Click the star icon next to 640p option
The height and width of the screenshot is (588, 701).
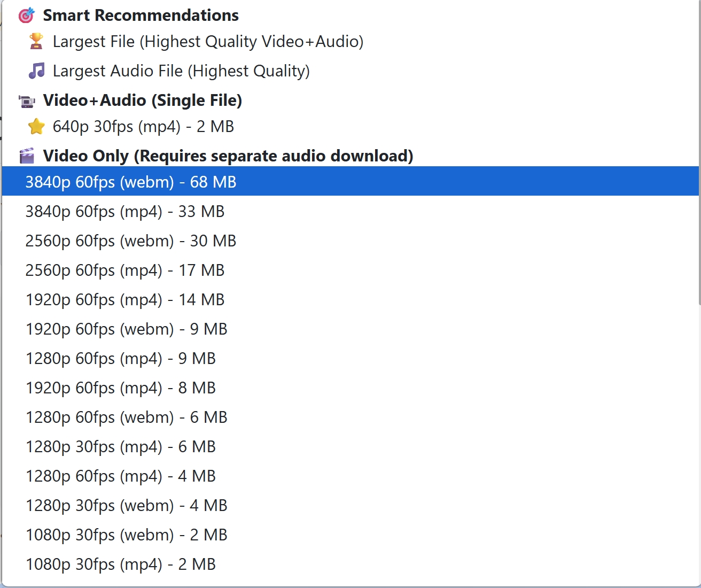pos(36,127)
